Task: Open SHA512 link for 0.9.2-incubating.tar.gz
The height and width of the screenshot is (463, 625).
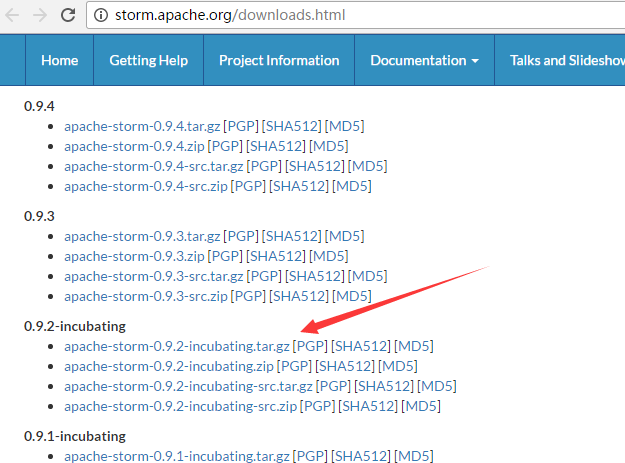Action: click(x=361, y=346)
